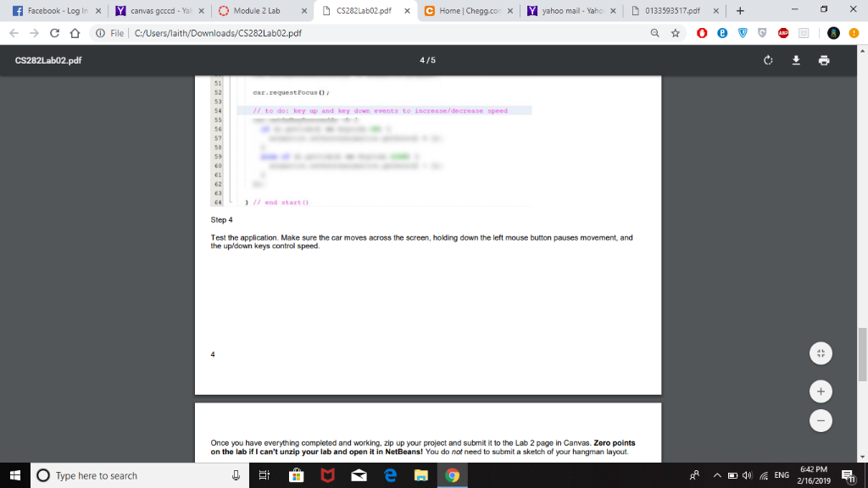
Task: Rotate the PDF page clockwise
Action: (768, 60)
